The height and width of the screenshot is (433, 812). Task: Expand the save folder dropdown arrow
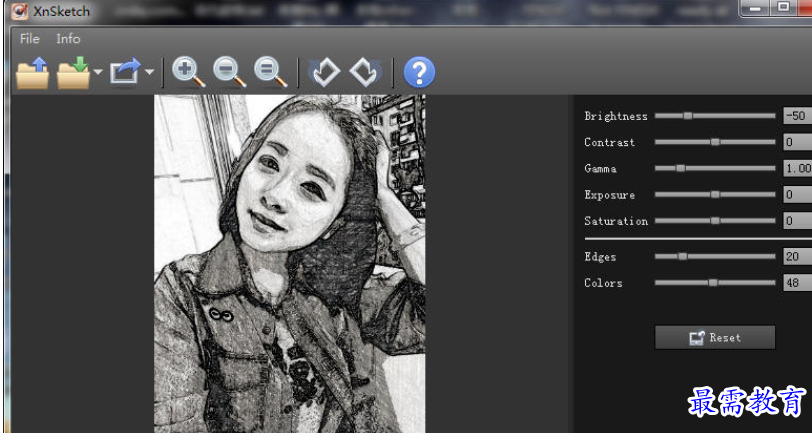click(x=98, y=72)
